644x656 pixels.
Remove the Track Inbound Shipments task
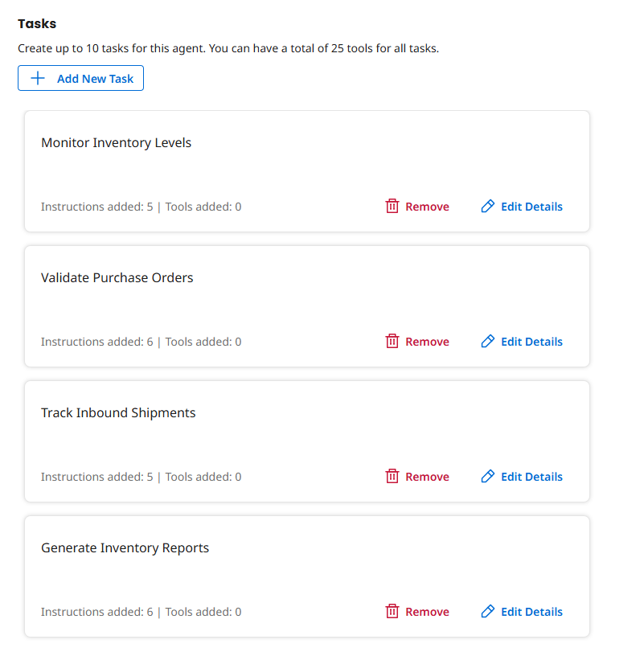(x=428, y=476)
